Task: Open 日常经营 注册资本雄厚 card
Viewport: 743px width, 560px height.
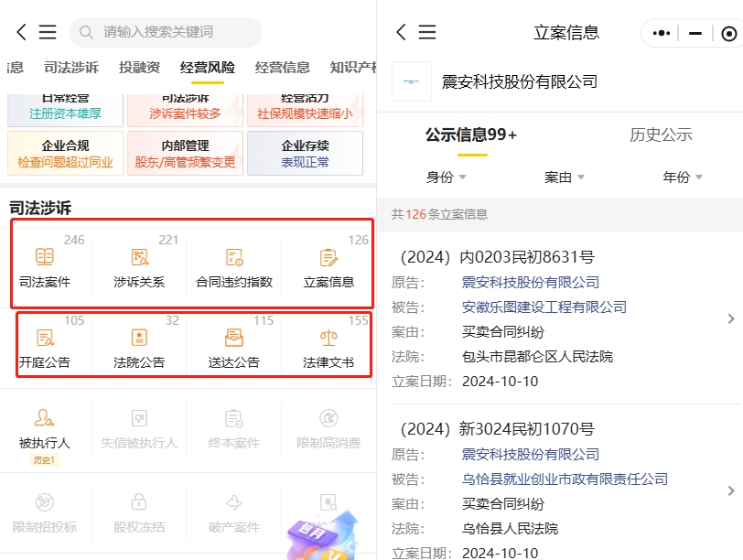Action: (x=65, y=110)
